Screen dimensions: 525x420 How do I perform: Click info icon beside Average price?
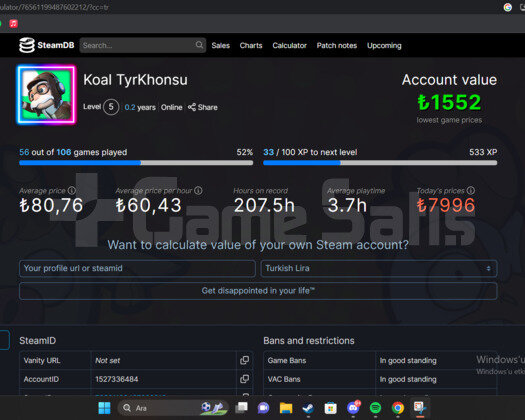point(72,191)
